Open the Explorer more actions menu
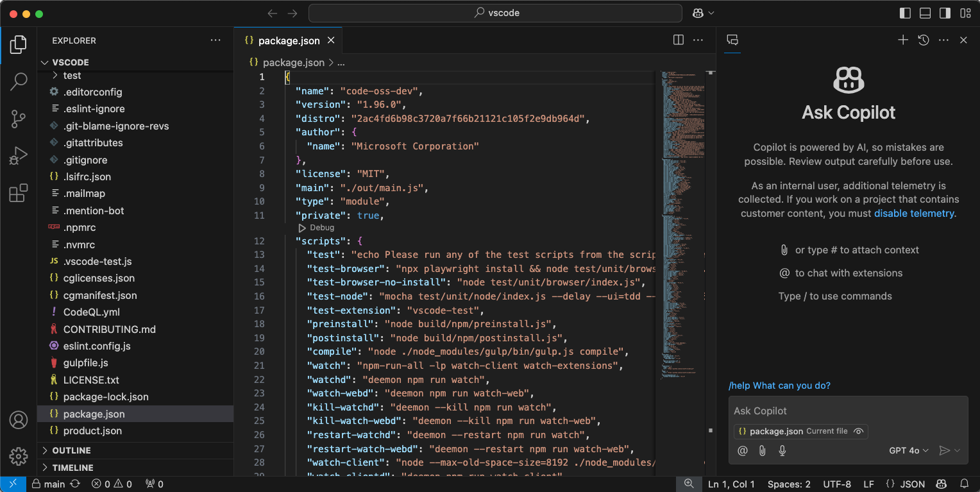980x492 pixels. (215, 40)
